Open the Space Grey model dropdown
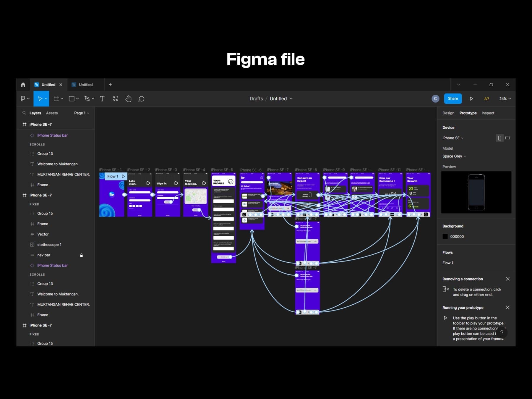 coord(454,156)
